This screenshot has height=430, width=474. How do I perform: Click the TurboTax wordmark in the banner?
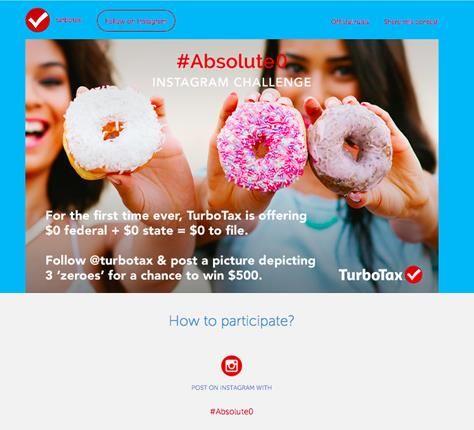pyautogui.click(x=371, y=275)
